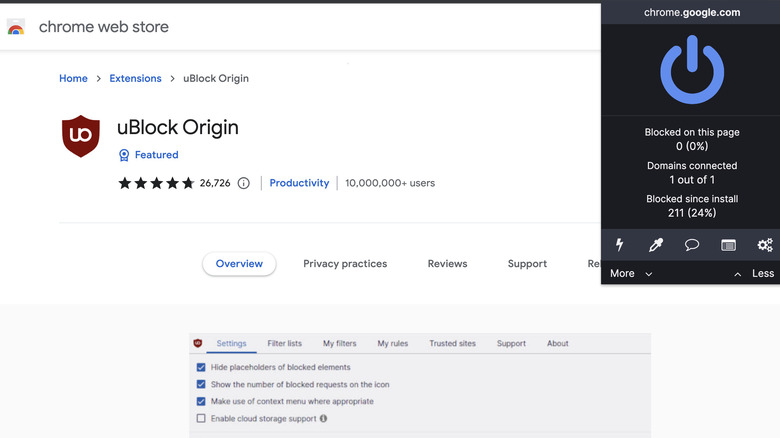
Task: Go to Extensions breadcrumb link
Action: 135,79
